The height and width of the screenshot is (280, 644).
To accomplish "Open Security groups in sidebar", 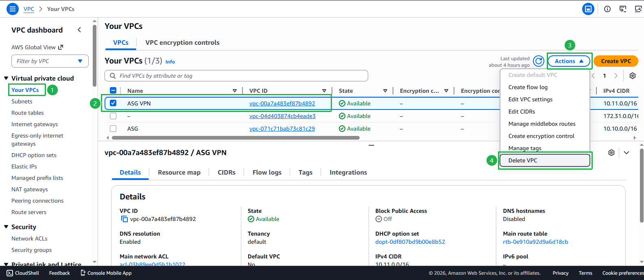I will point(31,250).
